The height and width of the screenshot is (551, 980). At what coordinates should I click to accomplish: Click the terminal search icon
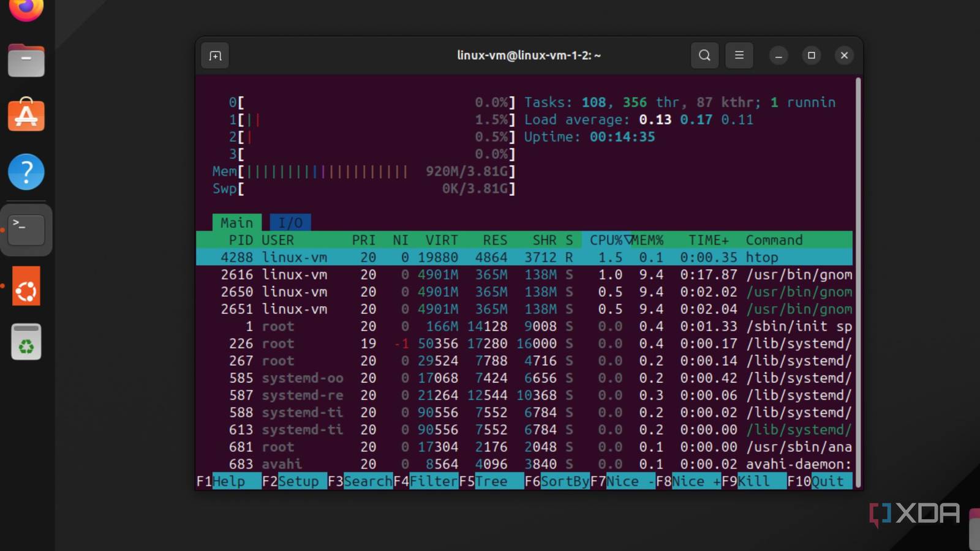pos(704,56)
